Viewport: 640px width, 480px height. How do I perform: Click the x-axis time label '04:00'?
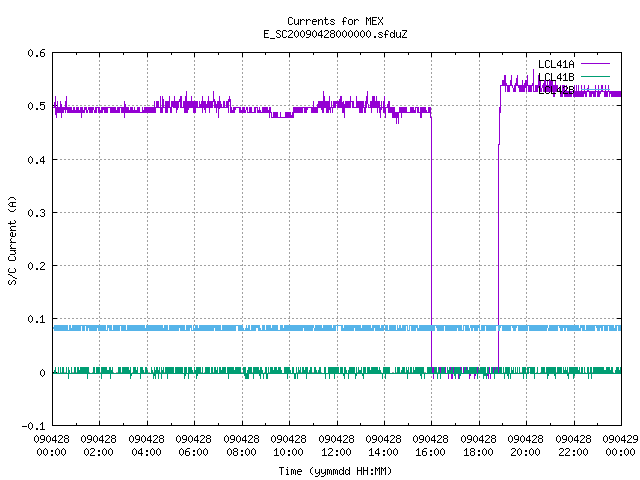[x=146, y=452]
